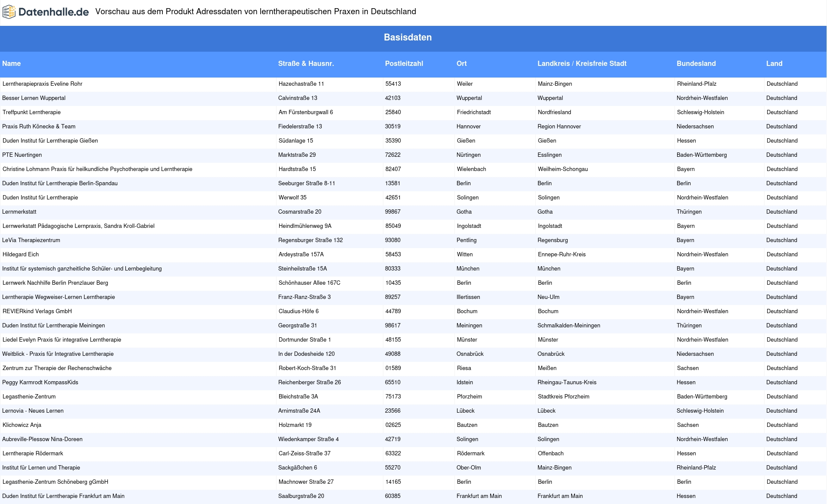The width and height of the screenshot is (827, 504).
Task: Click the Peggy Karmrodt KompassKids entry
Action: [x=40, y=383]
